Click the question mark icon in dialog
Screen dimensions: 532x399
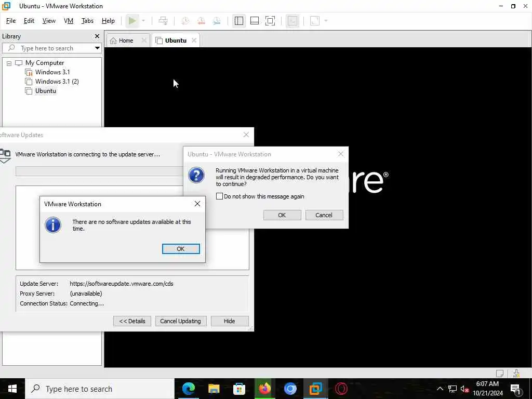point(196,175)
